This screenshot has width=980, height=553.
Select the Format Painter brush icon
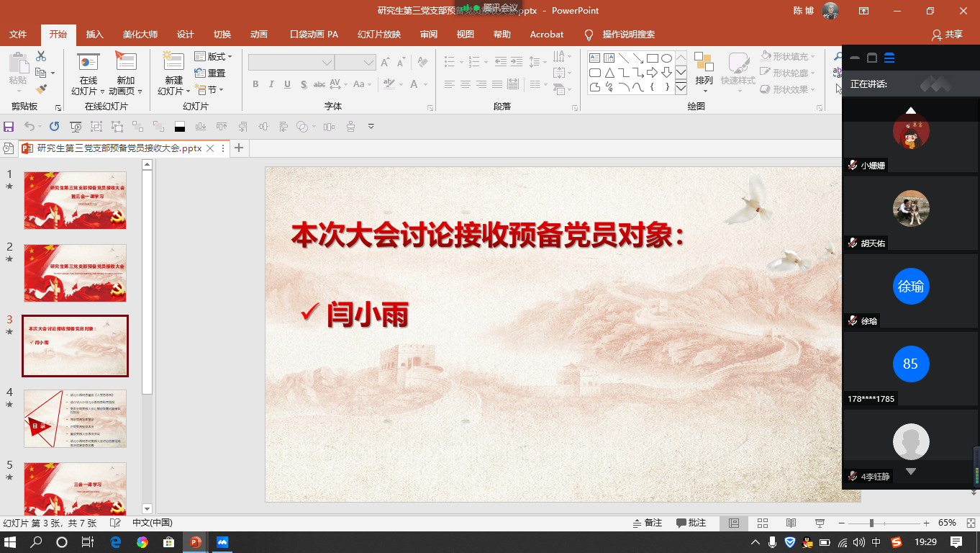41,89
